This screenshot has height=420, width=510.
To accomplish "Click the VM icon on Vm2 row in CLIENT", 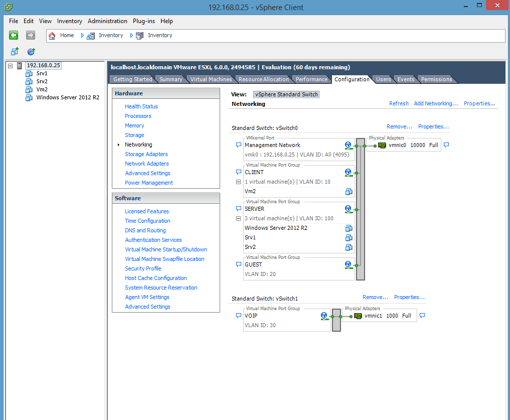I will [x=349, y=192].
